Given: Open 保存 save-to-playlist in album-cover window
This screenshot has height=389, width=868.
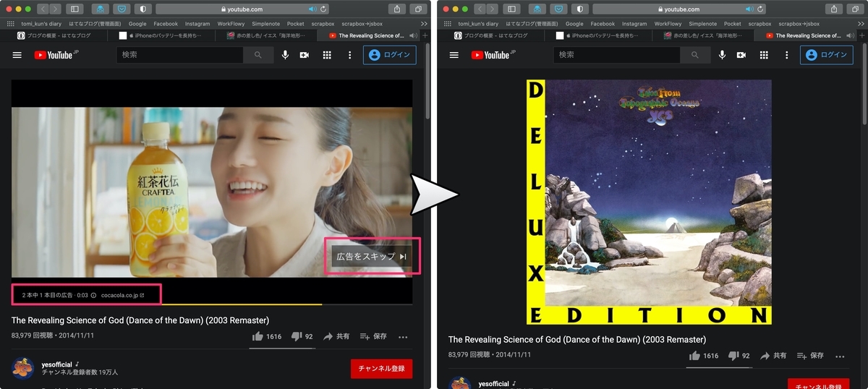Looking at the screenshot, I should pos(810,355).
